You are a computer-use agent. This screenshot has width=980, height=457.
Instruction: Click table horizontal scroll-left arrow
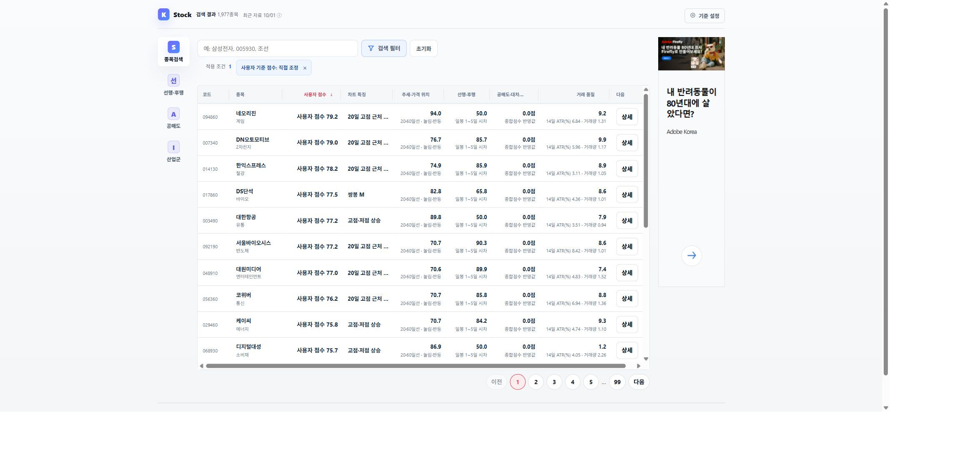[x=201, y=366]
